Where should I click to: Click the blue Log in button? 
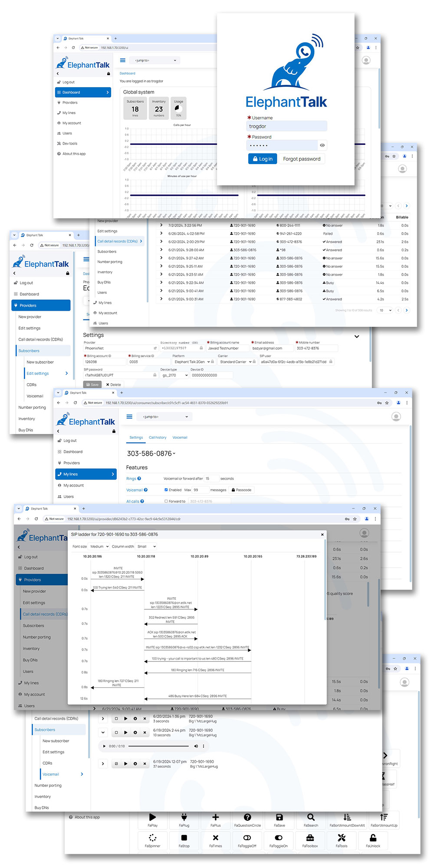(x=263, y=159)
